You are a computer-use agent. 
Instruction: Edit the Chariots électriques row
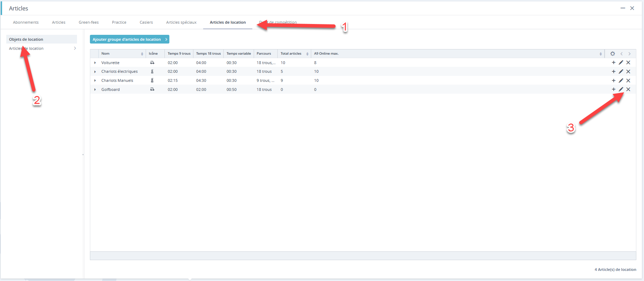point(621,71)
